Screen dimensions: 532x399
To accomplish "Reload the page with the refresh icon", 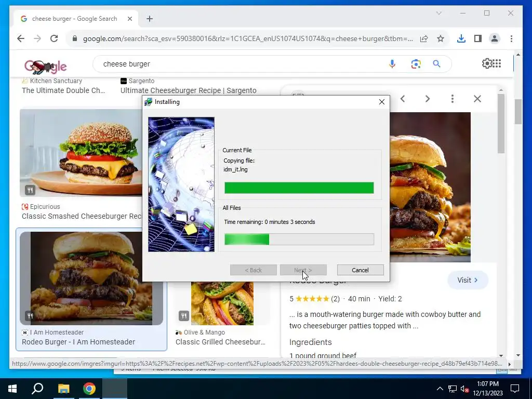I will pyautogui.click(x=54, y=38).
